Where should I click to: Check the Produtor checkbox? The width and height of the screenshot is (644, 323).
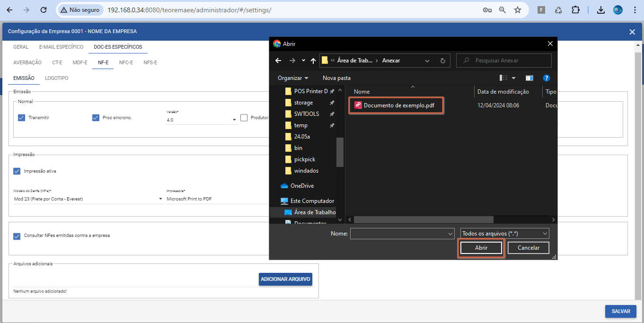tap(244, 118)
